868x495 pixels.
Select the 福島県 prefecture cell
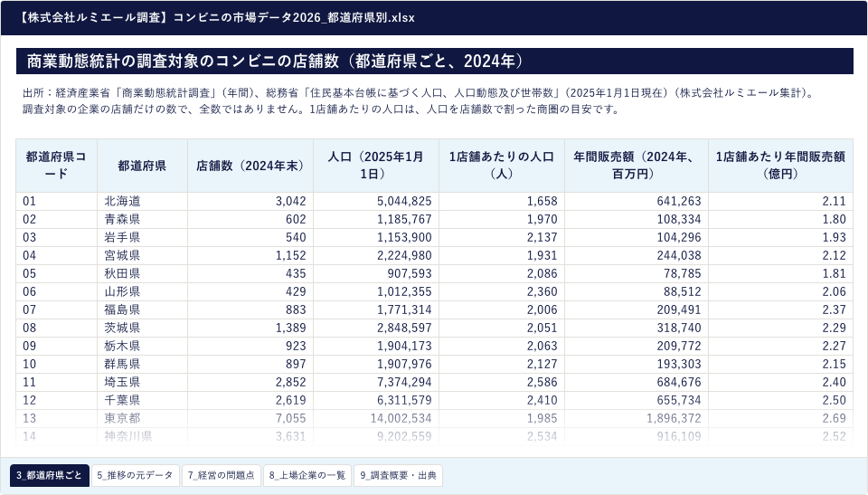pyautogui.click(x=142, y=309)
